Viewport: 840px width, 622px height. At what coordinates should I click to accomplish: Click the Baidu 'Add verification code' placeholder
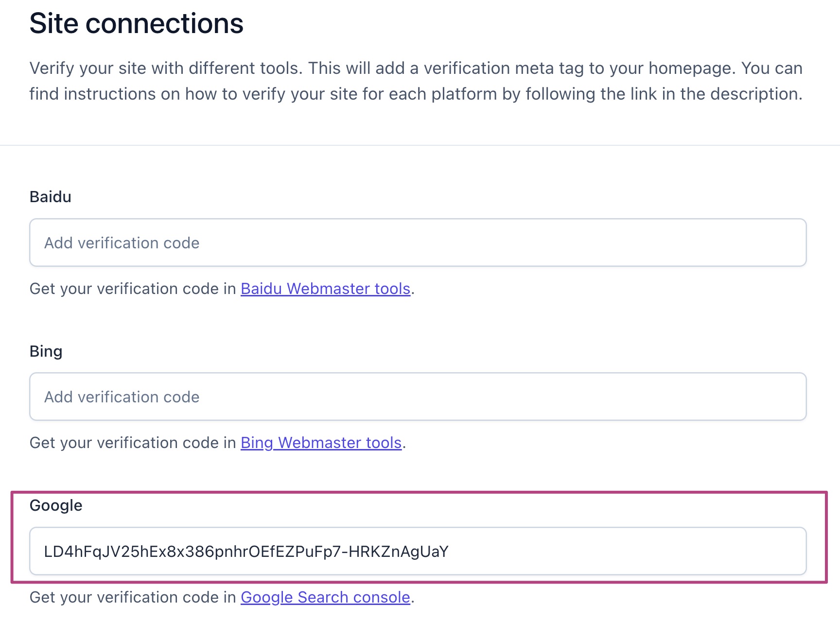122,243
